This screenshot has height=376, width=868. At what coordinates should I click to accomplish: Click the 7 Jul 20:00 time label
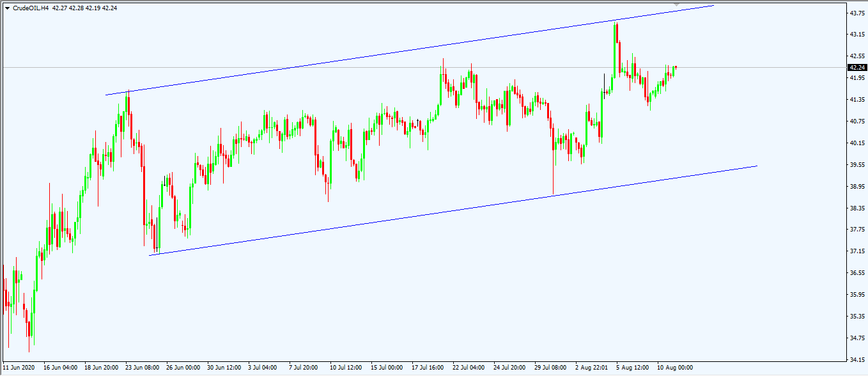304,368
